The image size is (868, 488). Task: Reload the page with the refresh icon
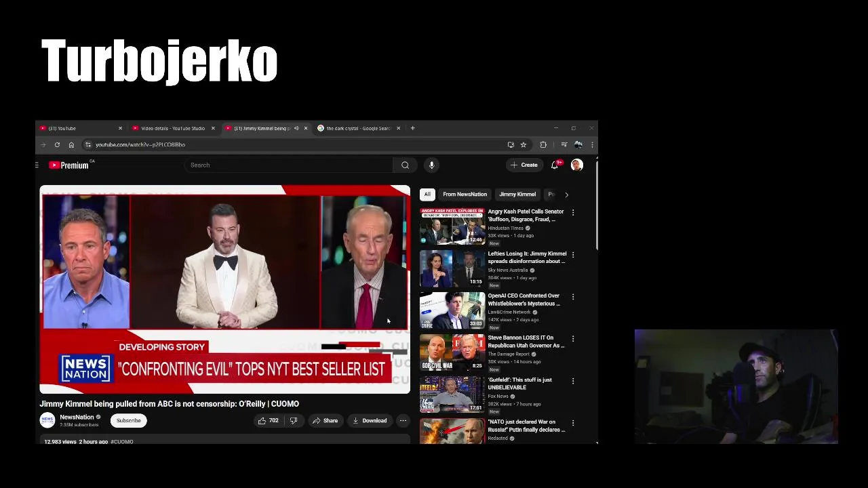tap(57, 144)
